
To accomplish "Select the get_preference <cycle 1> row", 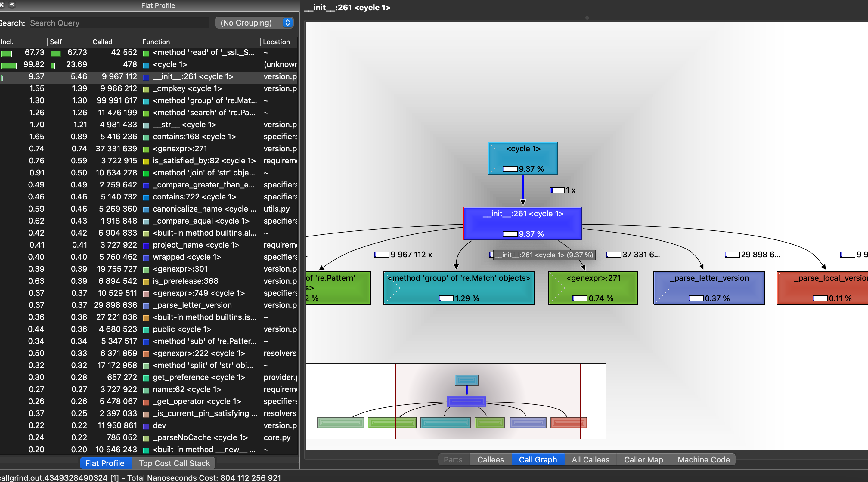I will [149, 377].
